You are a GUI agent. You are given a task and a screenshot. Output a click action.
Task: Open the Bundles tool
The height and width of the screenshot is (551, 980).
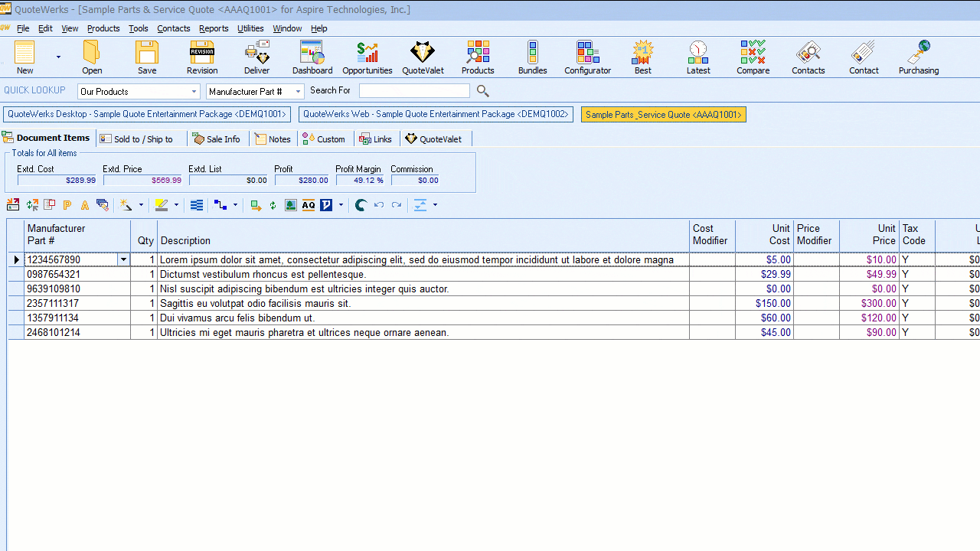532,57
